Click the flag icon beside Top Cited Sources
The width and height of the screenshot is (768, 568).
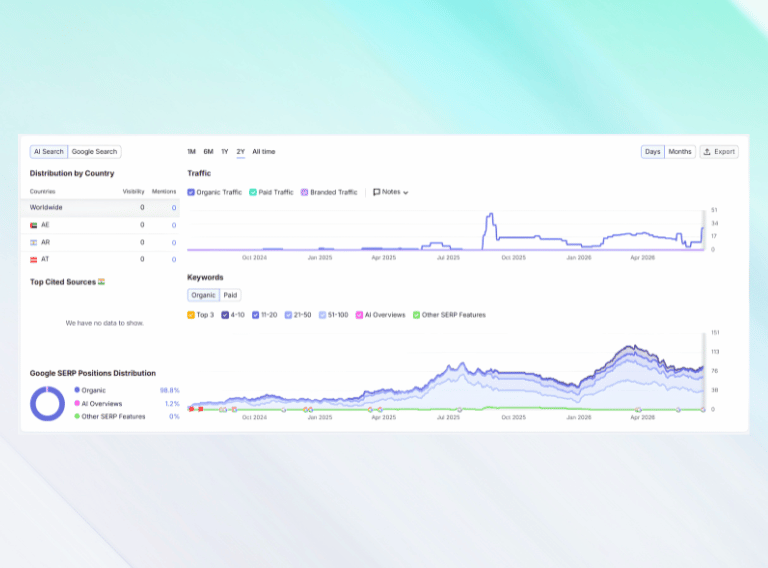(x=101, y=282)
